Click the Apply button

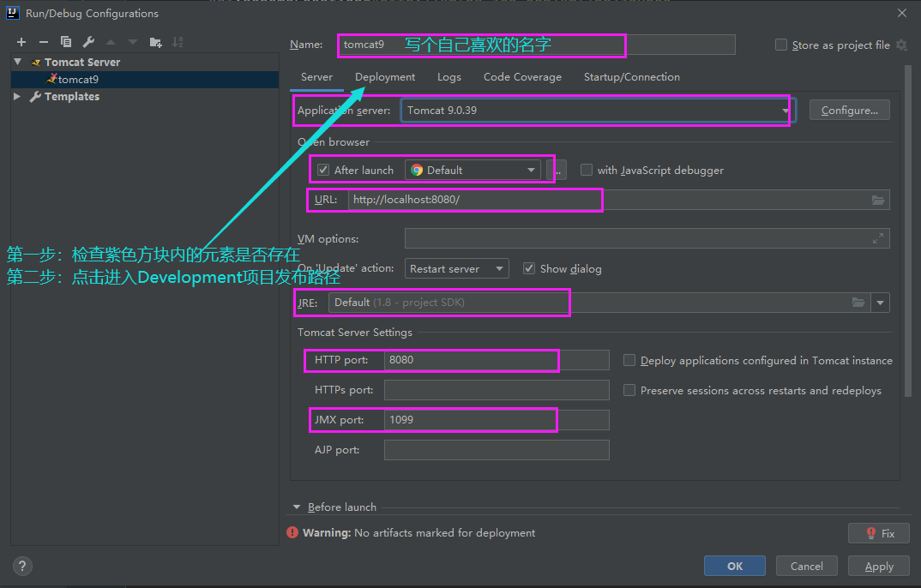tap(879, 567)
